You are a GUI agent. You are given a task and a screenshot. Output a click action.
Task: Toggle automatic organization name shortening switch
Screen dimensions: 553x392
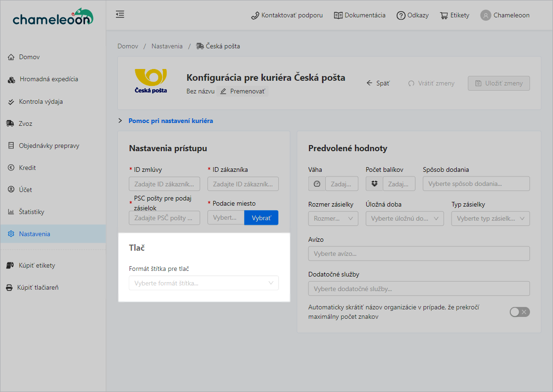tap(519, 312)
